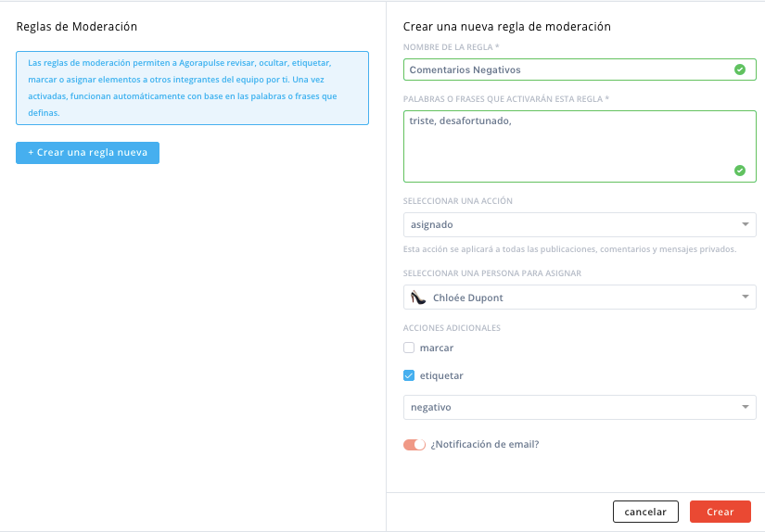The image size is (765, 532).
Task: Click the ¿Notificación de email? label
Action: click(484, 444)
